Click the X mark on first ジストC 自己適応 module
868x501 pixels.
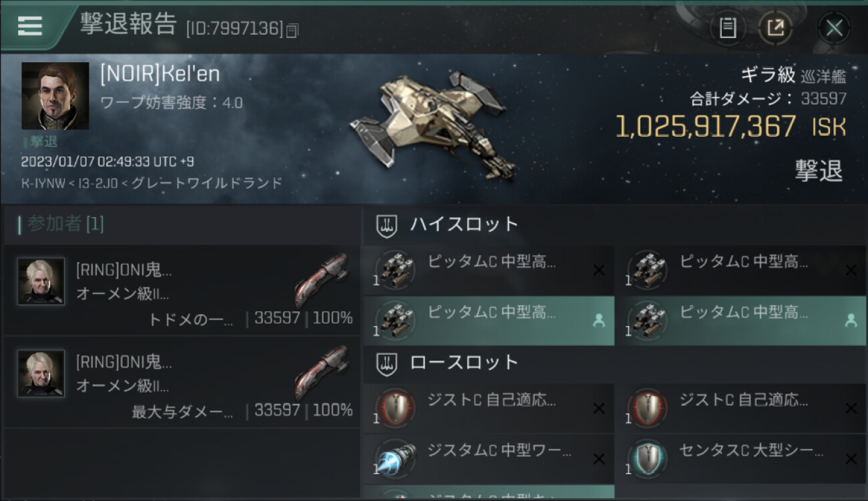[599, 408]
